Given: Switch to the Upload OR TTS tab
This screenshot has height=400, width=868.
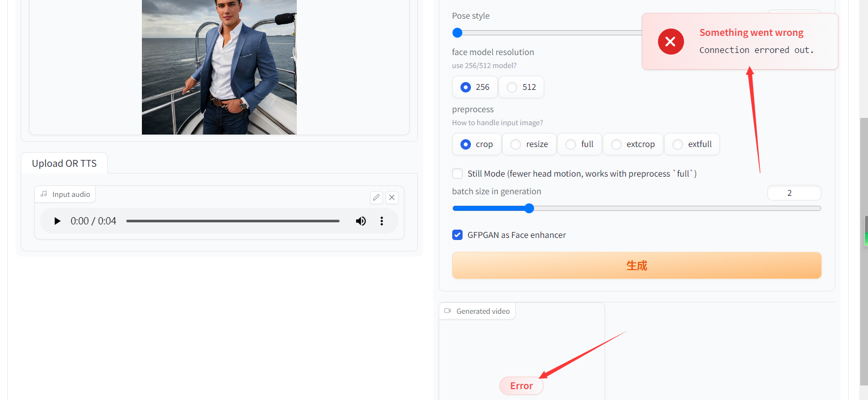Looking at the screenshot, I should (x=64, y=164).
